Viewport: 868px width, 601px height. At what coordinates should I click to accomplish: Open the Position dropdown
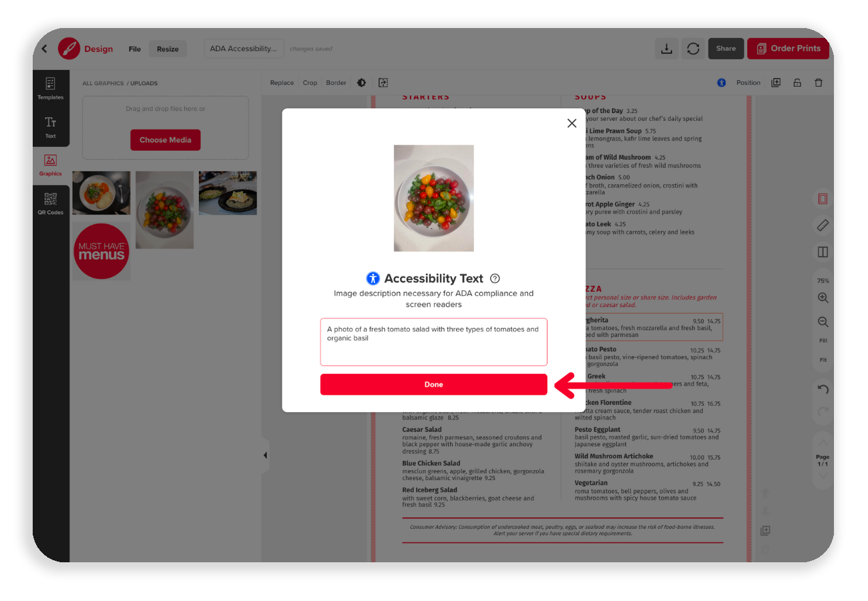coord(748,83)
